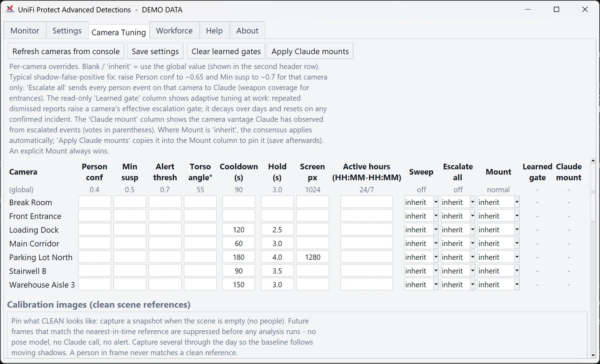The image size is (600, 364).
Task: Click the Parking Lot North camera name
Action: click(x=41, y=257)
